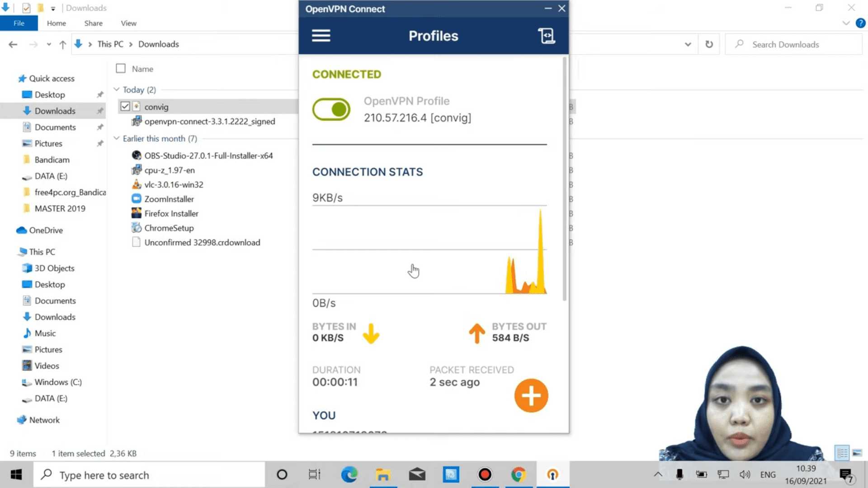Click the orange add profile plus button
The height and width of the screenshot is (488, 868).
click(x=531, y=395)
